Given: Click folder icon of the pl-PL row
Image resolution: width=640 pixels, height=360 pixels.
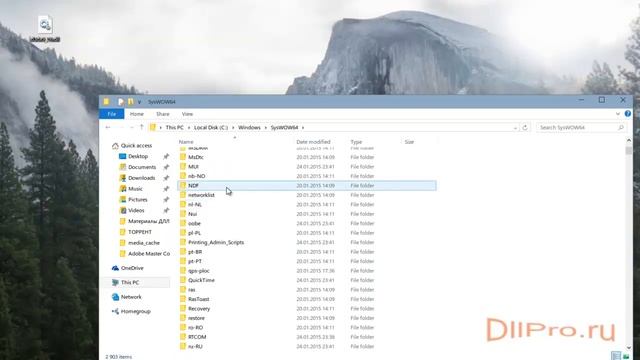Looking at the screenshot, I should 183,232.
